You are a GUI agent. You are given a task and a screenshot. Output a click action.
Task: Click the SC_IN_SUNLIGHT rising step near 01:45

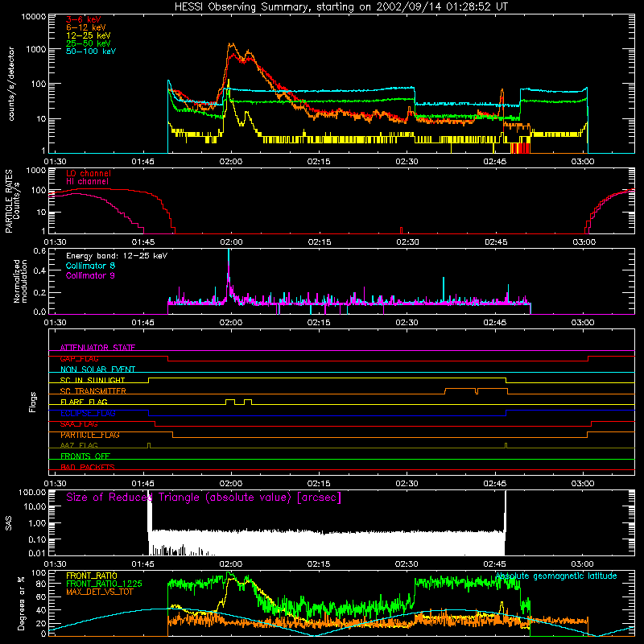[149, 380]
